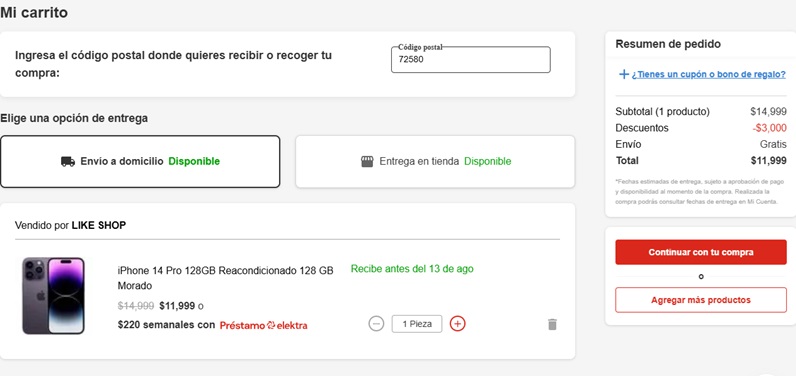Screen dimensions: 796x376
Task: Click the $220 semanales loan offer text
Action: click(x=167, y=325)
